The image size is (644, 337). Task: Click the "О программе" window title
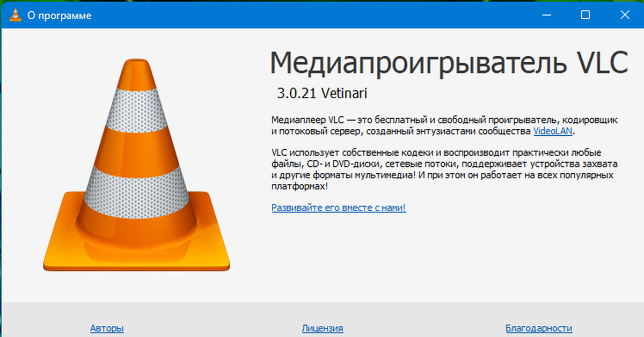click(60, 16)
